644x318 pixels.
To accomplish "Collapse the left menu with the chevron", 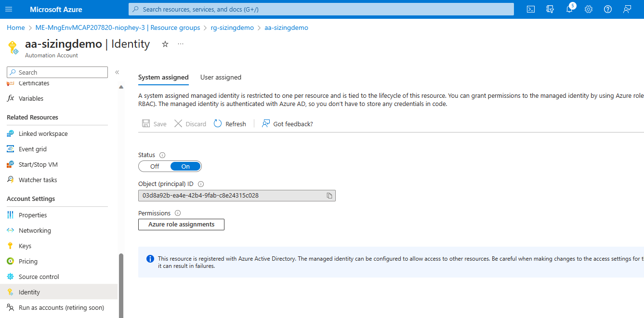I will pos(117,71).
